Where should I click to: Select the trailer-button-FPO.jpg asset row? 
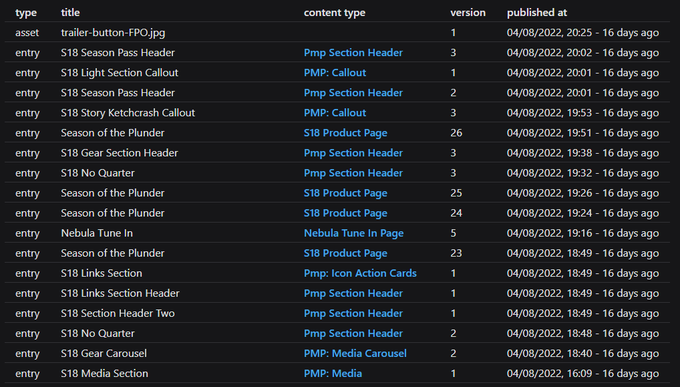pyautogui.click(x=337, y=33)
